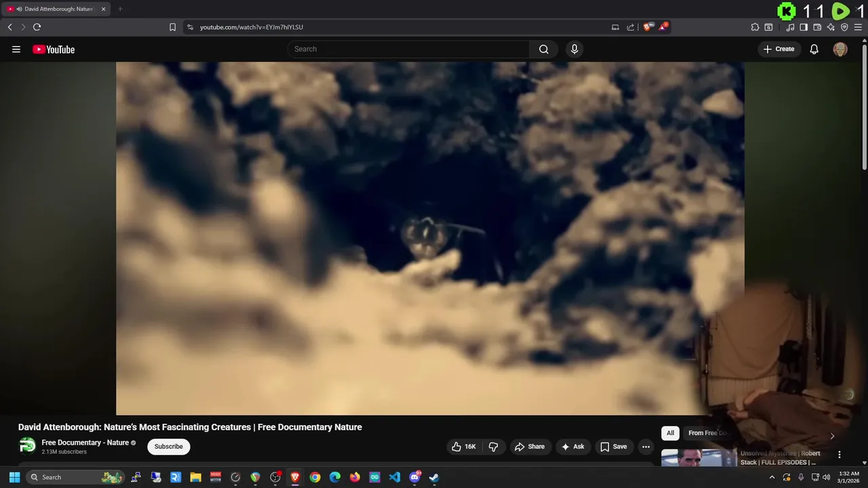
Task: Select the From Free Documentary chip
Action: (x=709, y=433)
